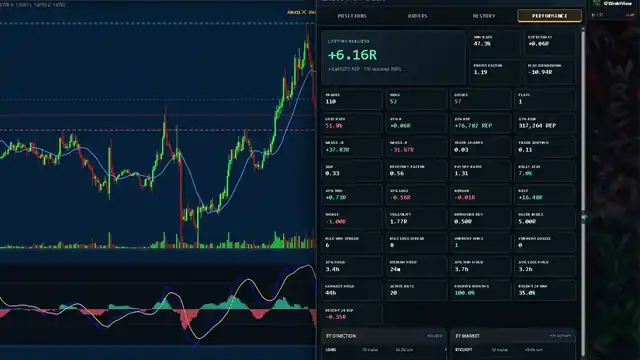This screenshot has height=360, width=640.
Task: Click the Recent 24 Exp -0.35R tile
Action: [352, 314]
